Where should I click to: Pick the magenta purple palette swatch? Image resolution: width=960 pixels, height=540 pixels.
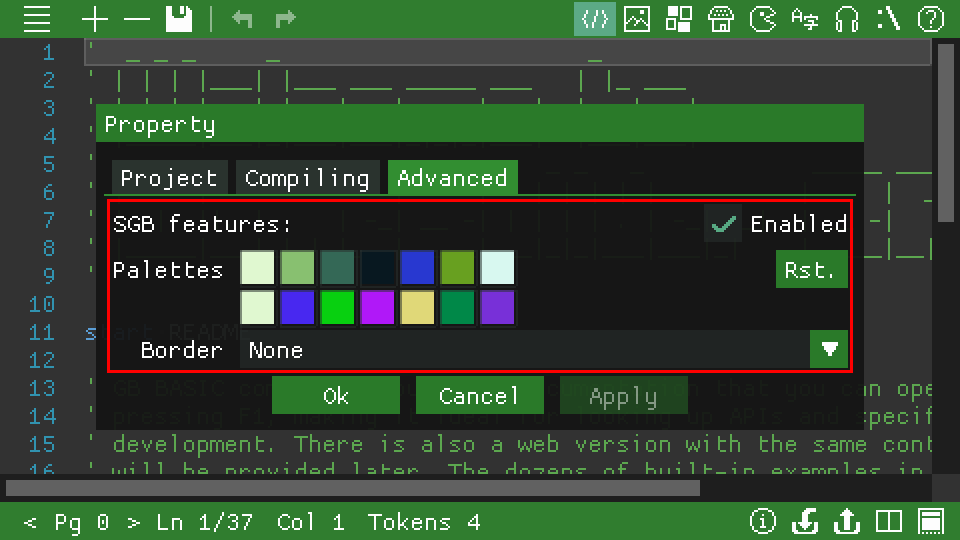coord(377,307)
